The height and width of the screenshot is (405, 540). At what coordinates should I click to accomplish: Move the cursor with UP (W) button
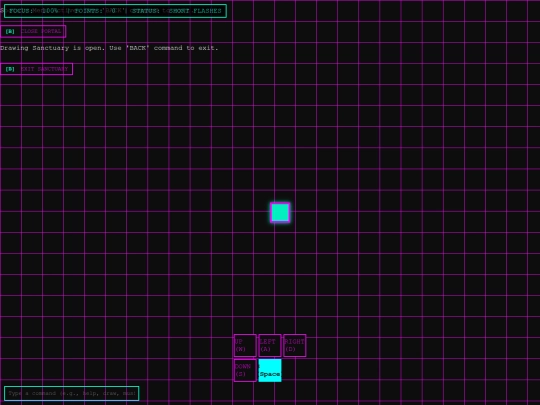click(245, 345)
